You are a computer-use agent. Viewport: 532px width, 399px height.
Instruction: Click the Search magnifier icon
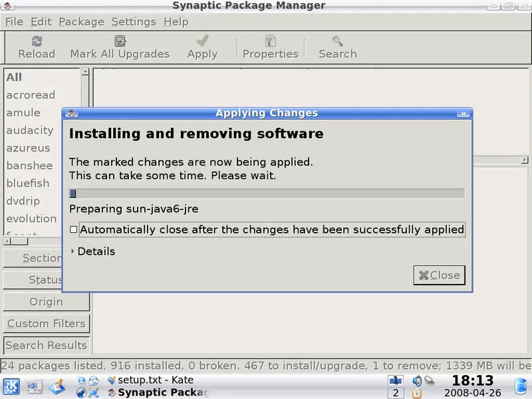click(x=338, y=41)
